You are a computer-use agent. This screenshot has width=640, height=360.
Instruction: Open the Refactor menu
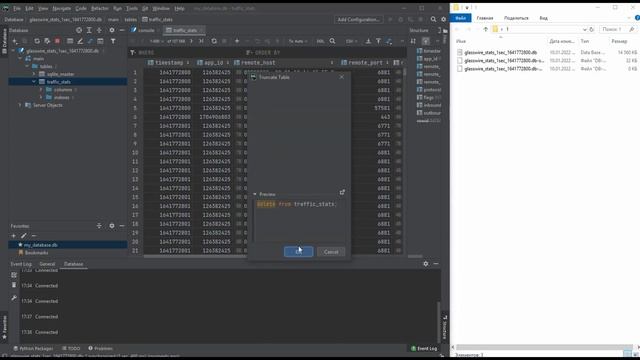click(100, 8)
